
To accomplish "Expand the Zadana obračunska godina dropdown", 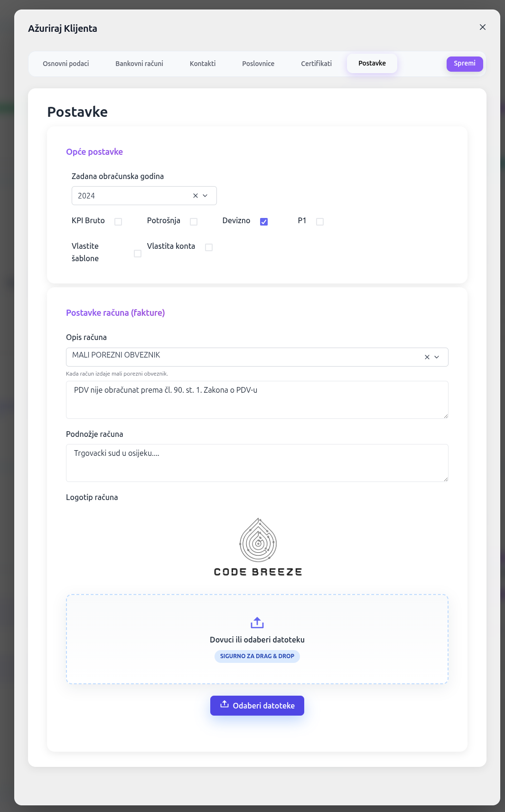I will [x=206, y=196].
